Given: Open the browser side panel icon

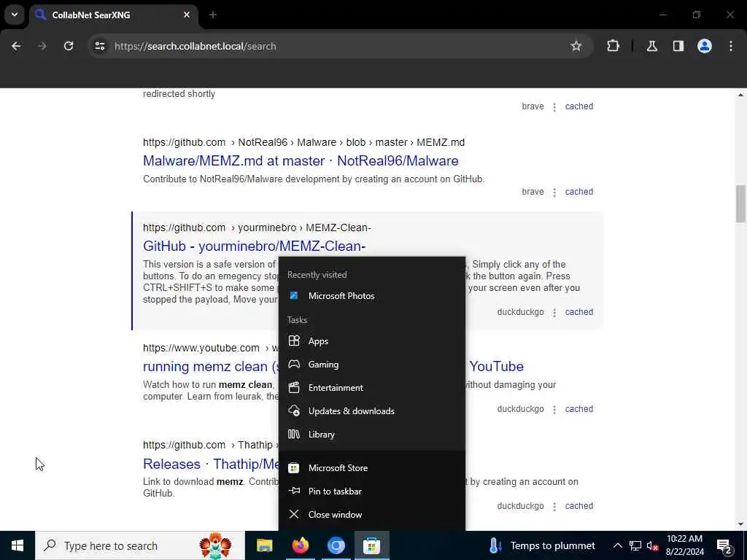Looking at the screenshot, I should (678, 46).
